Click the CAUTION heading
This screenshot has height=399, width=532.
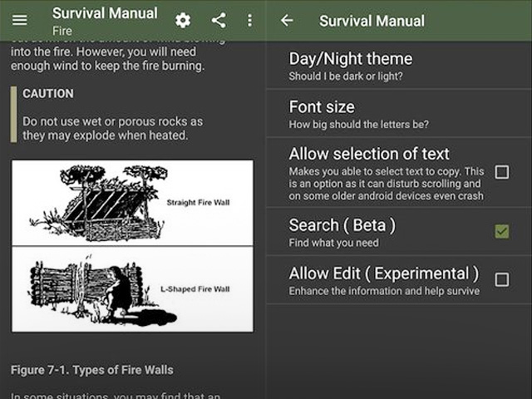click(48, 94)
